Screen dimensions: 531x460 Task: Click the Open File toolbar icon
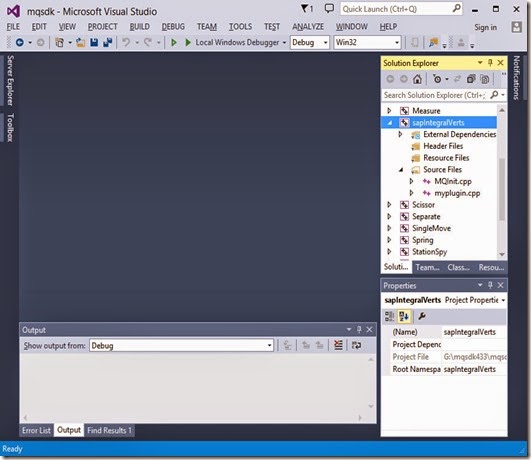coord(80,42)
